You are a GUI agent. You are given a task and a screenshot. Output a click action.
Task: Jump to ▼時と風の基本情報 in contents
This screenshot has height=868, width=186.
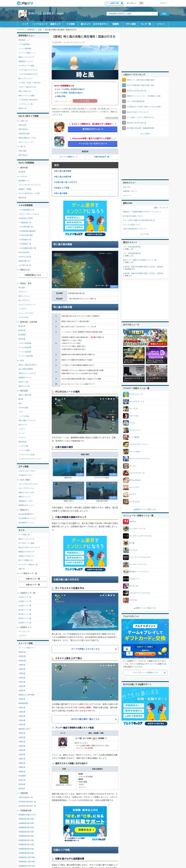click(63, 171)
